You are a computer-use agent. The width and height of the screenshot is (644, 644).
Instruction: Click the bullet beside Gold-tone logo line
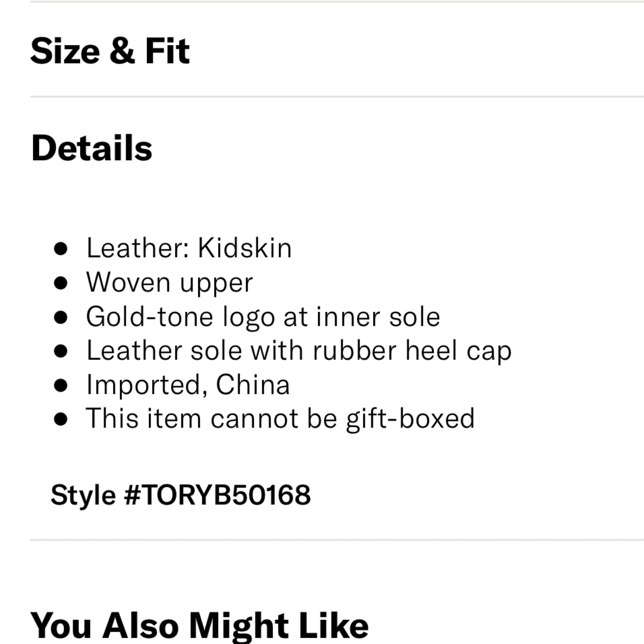coord(61,317)
